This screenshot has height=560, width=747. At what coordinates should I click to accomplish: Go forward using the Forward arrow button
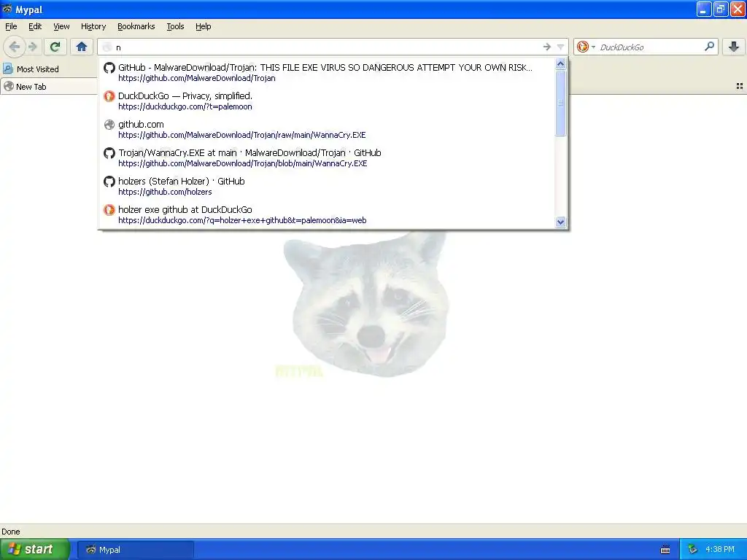point(33,47)
